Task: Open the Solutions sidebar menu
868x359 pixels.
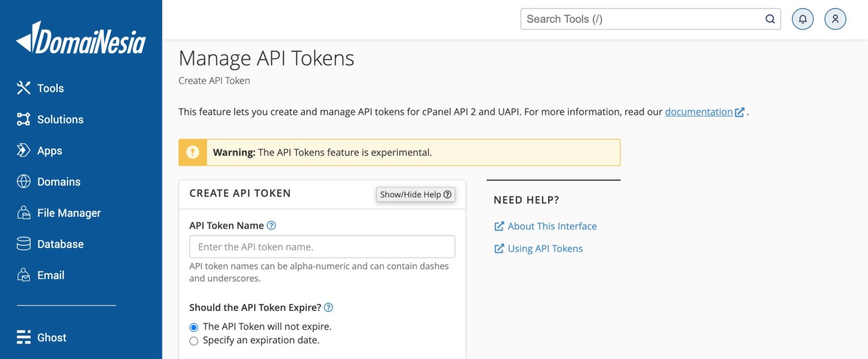Action: 60,120
